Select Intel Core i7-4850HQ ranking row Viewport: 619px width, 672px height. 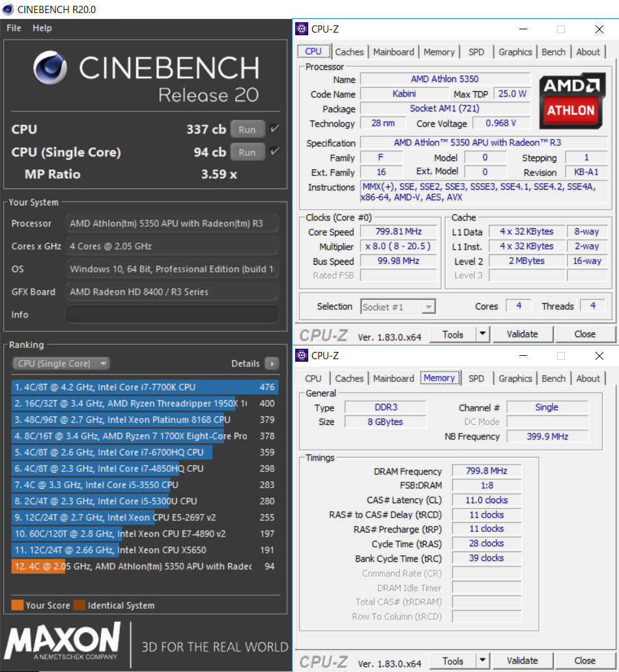(145, 469)
